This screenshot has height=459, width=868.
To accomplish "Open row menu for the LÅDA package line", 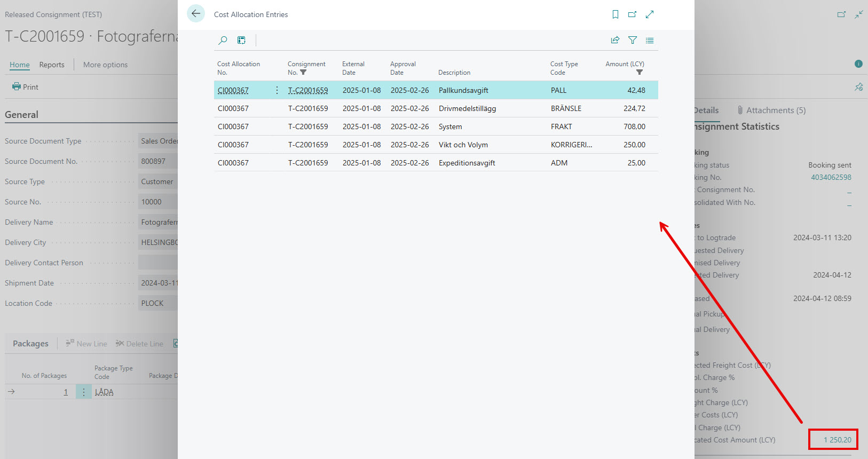I will [83, 392].
